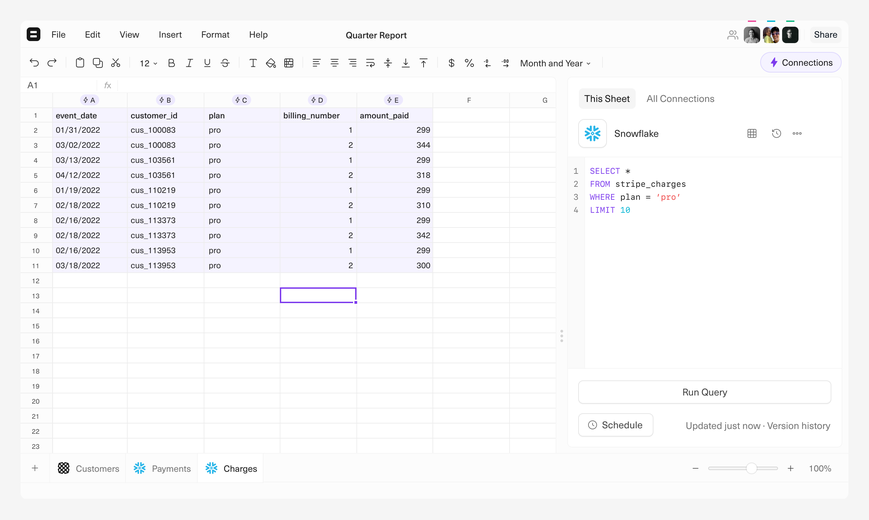Image resolution: width=869 pixels, height=520 pixels.
Task: Add a new sheet with plus
Action: [35, 468]
